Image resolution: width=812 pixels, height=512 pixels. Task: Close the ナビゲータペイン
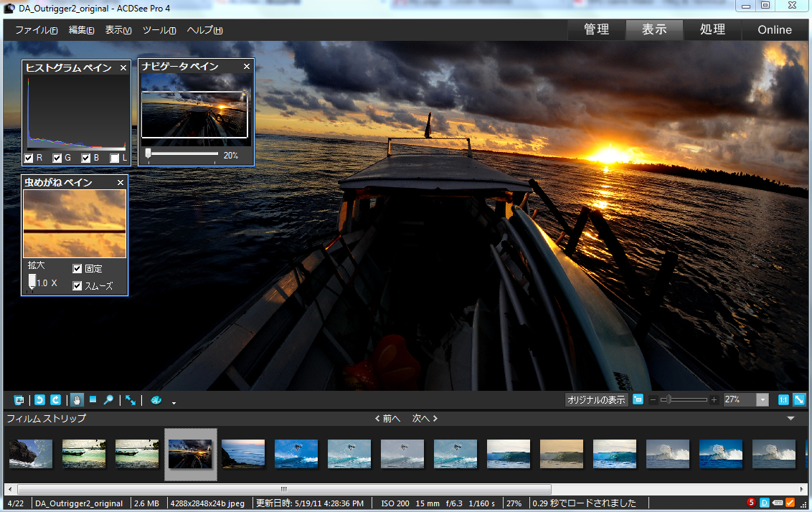click(247, 66)
